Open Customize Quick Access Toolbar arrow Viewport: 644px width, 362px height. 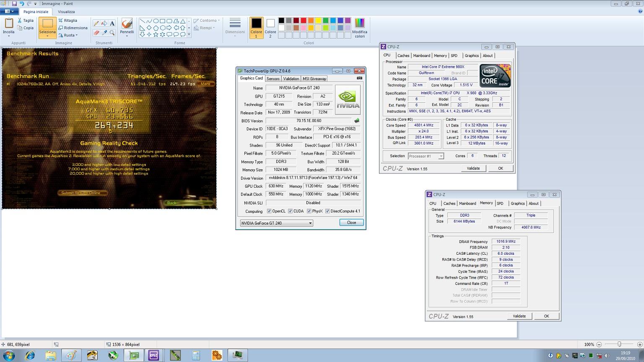point(36,4)
